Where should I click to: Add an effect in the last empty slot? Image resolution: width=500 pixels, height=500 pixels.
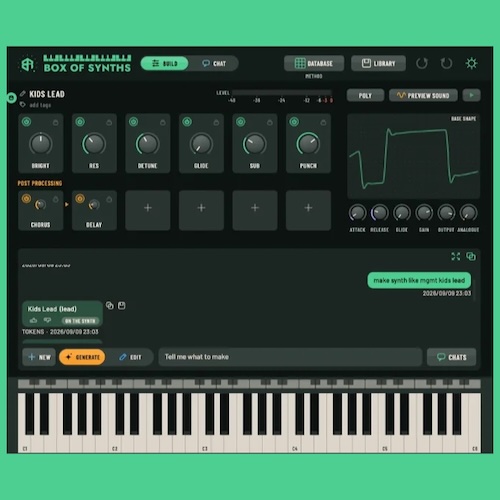coord(308,210)
